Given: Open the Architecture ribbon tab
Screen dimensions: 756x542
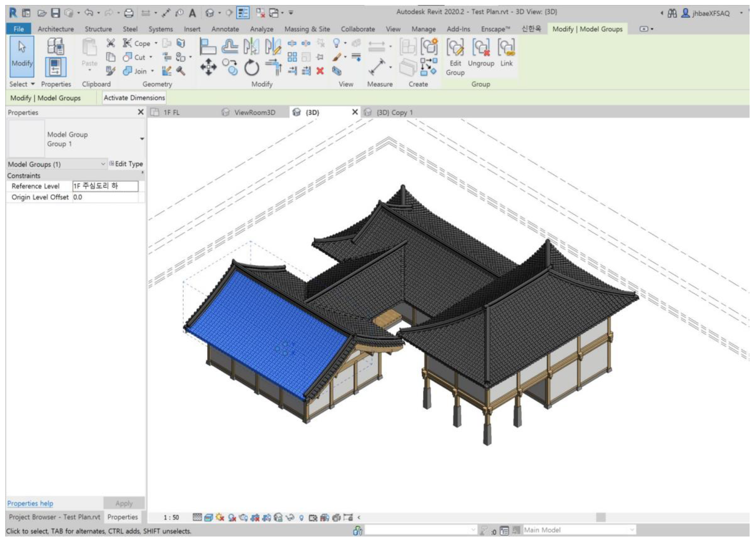Looking at the screenshot, I should coord(55,29).
